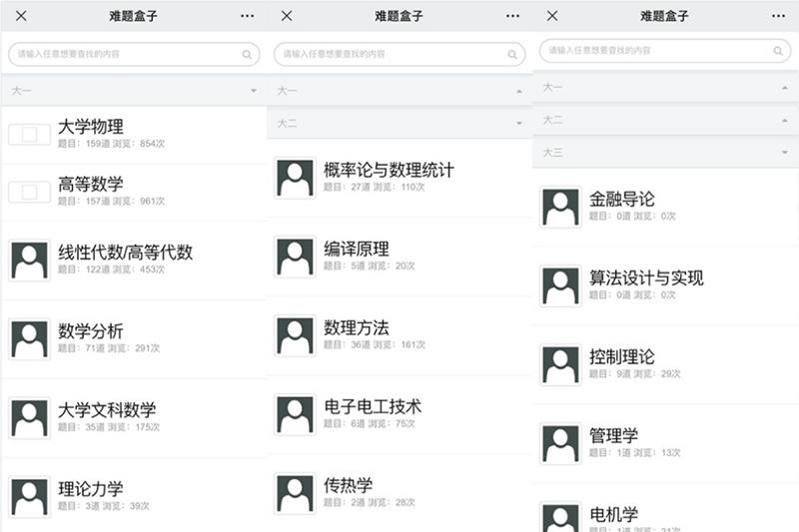The width and height of the screenshot is (799, 532).
Task: Click avatar icon for 管理学
Action: (x=560, y=443)
